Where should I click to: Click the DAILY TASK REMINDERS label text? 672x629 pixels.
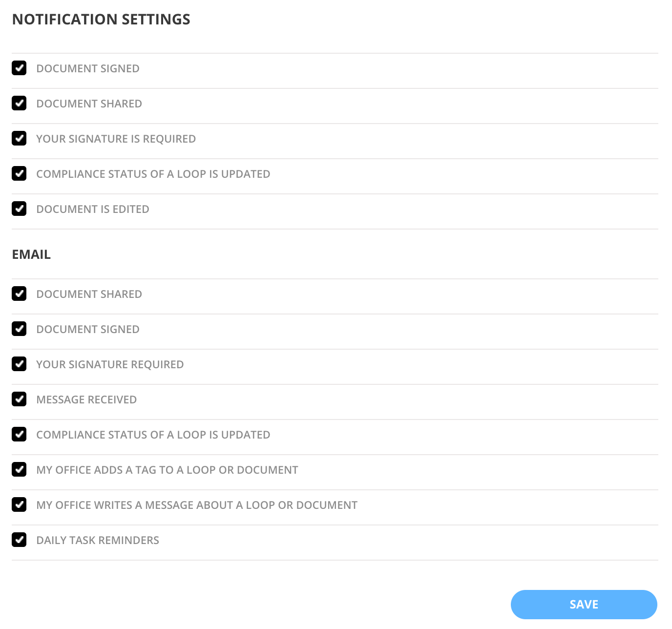coord(98,540)
